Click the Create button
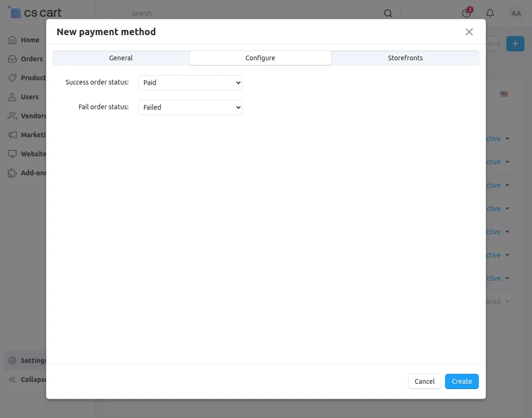Screen dimensions: 532x418 pyautogui.click(x=462, y=381)
